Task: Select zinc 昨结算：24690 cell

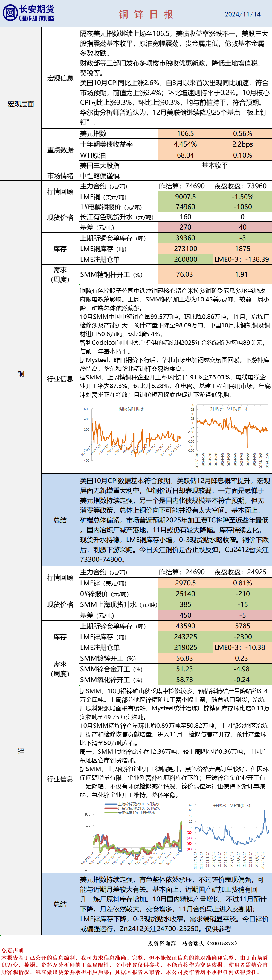Action: point(185,572)
